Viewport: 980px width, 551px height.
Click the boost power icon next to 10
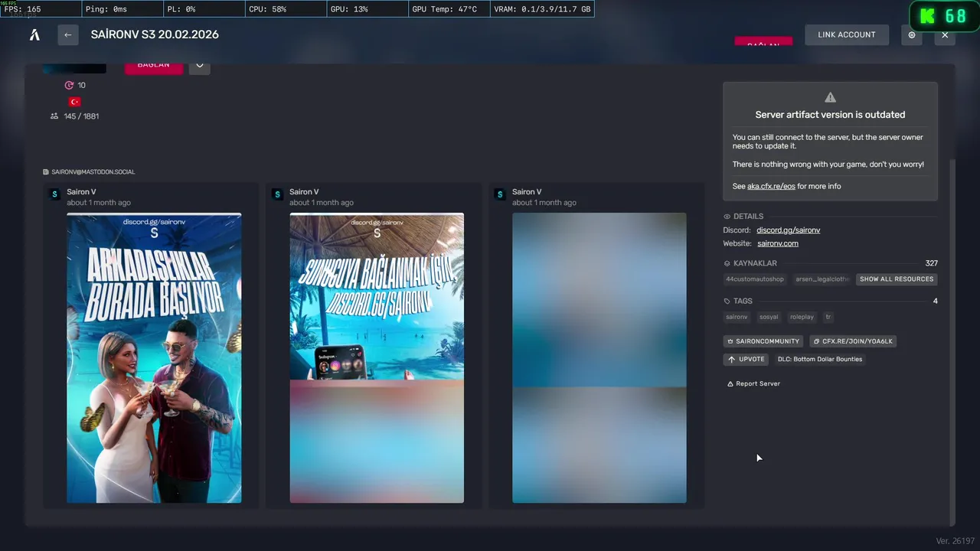click(x=69, y=85)
